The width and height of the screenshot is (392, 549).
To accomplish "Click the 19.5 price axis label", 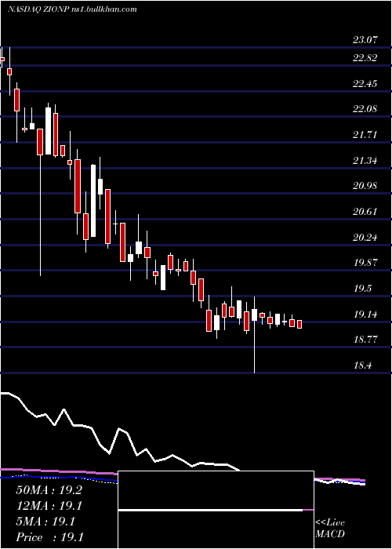I will click(x=363, y=289).
